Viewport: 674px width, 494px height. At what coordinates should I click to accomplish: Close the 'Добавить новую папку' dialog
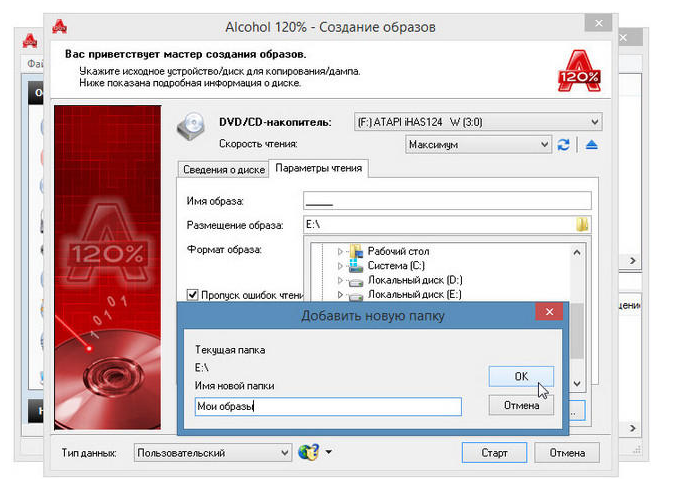(549, 312)
